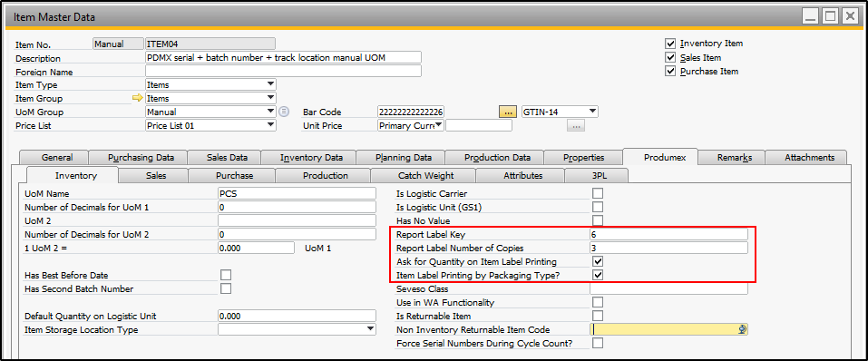This screenshot has height=361, width=868.
Task: Open the lookup icon in Non Inventory Returnable Item Code
Action: click(x=743, y=329)
